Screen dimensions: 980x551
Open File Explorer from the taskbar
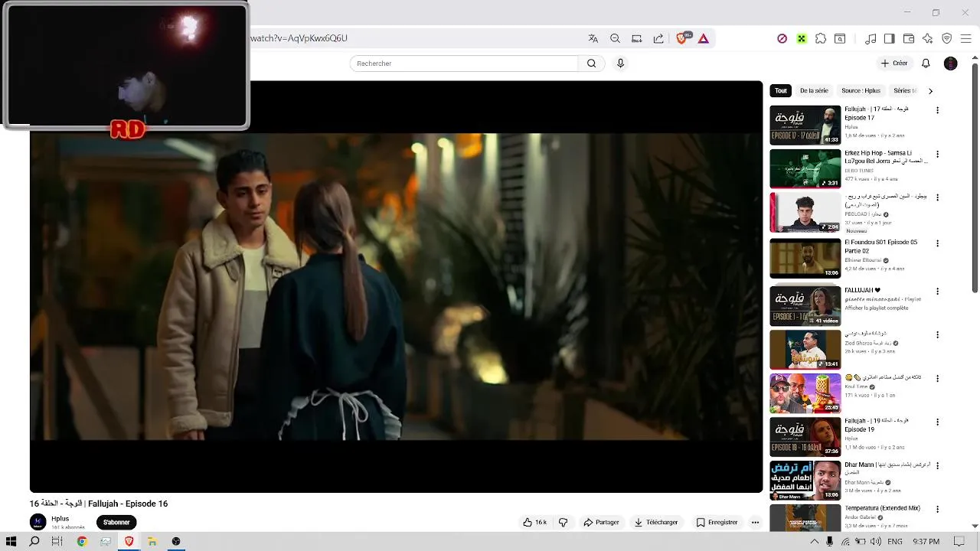(x=152, y=542)
